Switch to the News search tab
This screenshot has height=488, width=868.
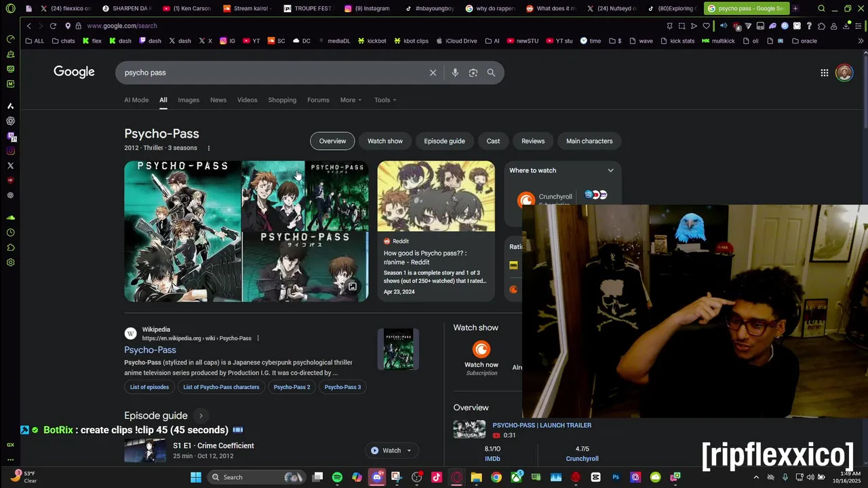(x=218, y=100)
